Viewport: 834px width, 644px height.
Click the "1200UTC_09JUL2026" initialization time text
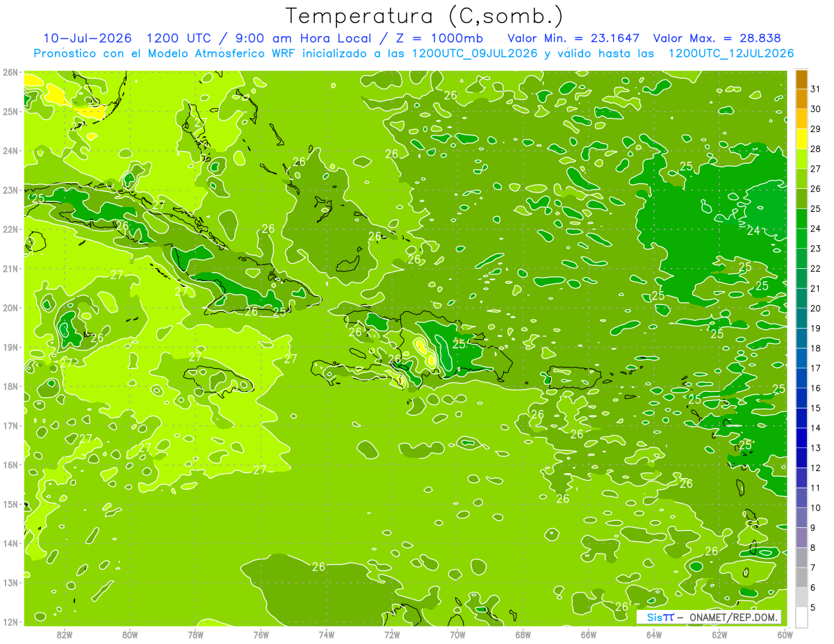(475, 53)
